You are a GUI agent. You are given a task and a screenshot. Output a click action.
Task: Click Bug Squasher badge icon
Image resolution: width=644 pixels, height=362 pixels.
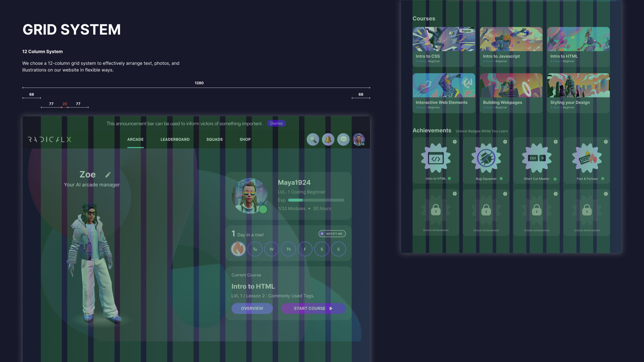(486, 158)
